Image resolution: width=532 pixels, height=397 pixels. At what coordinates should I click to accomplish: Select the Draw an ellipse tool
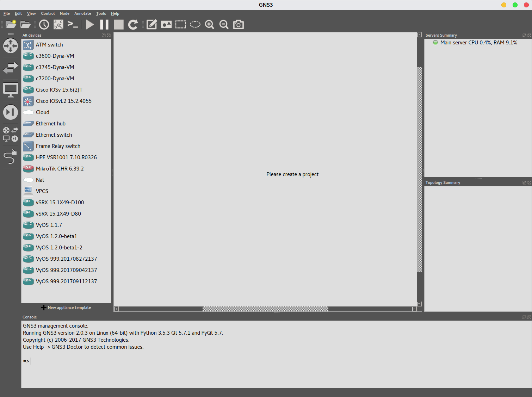195,24
